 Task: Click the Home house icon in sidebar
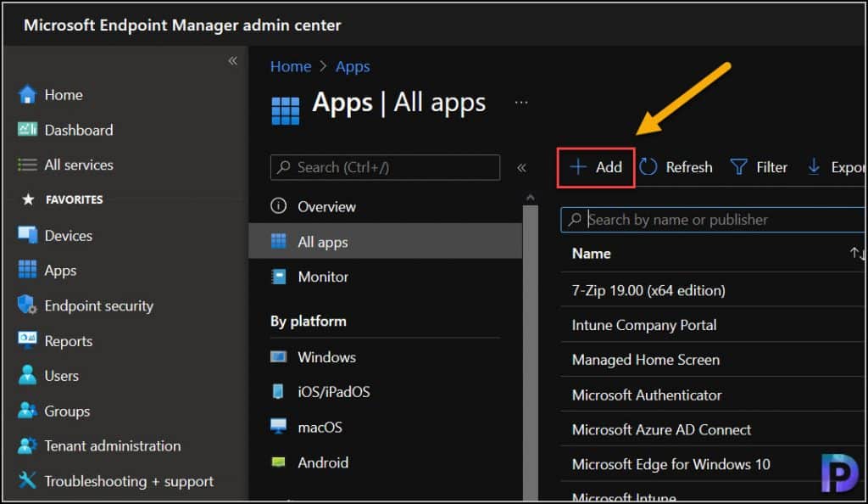click(27, 95)
